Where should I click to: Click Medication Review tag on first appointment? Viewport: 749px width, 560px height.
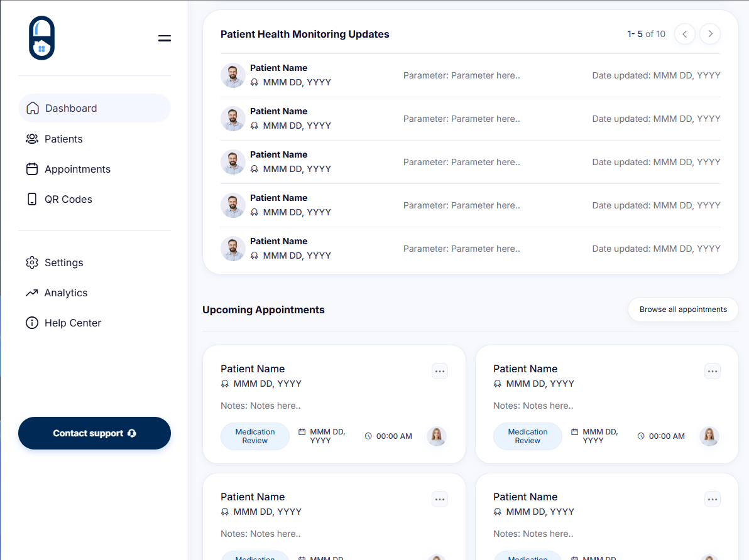255,436
